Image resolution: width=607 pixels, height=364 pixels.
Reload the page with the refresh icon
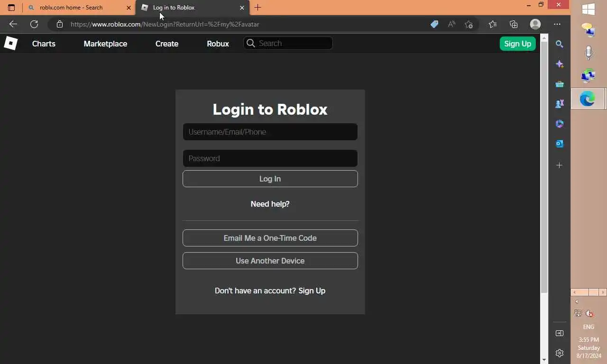point(34,24)
